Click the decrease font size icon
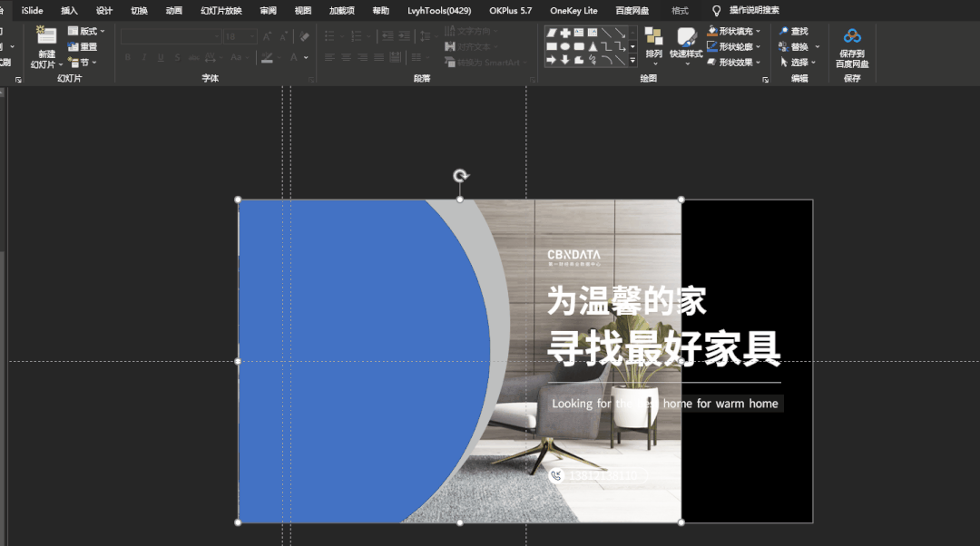Image resolution: width=980 pixels, height=546 pixels. (x=284, y=36)
